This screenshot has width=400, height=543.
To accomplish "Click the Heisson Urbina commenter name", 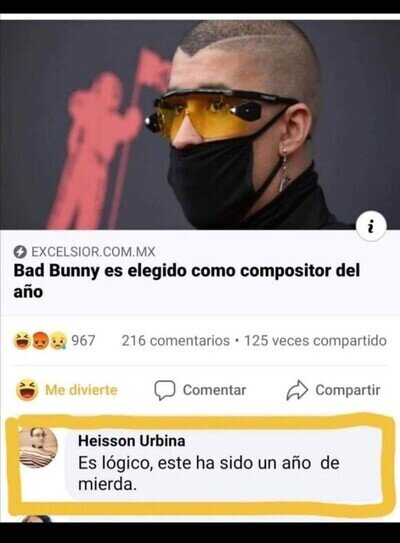I will coord(132,441).
